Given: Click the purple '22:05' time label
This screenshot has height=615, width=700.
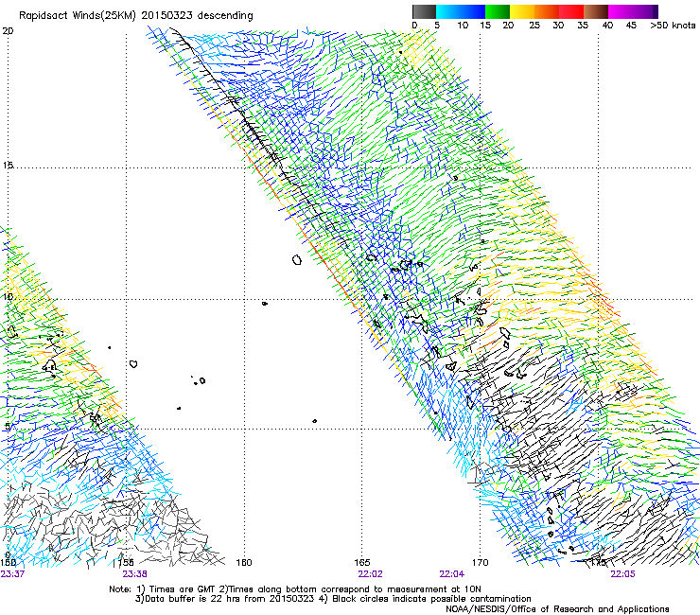Looking at the screenshot, I should click(622, 574).
